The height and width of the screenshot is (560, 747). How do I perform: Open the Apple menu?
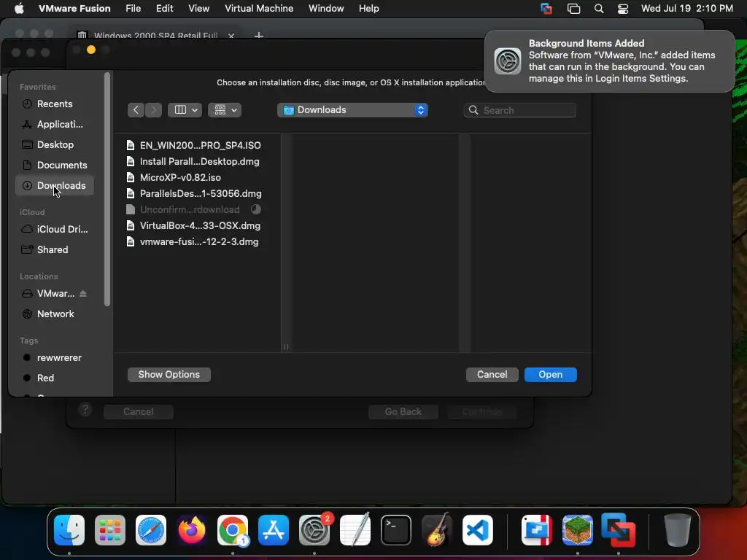[x=19, y=9]
